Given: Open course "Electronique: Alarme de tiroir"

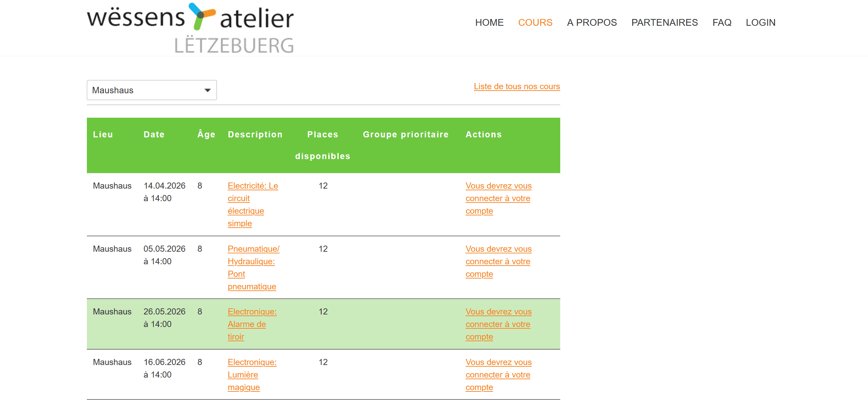Looking at the screenshot, I should point(252,324).
